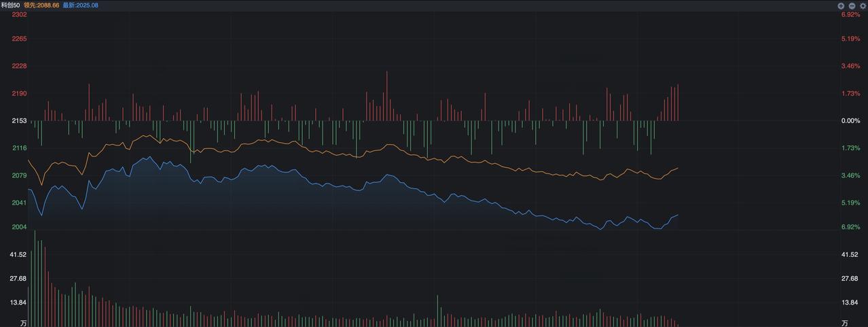
Task: Click the 科创50 index title
Action: pyautogui.click(x=10, y=5)
